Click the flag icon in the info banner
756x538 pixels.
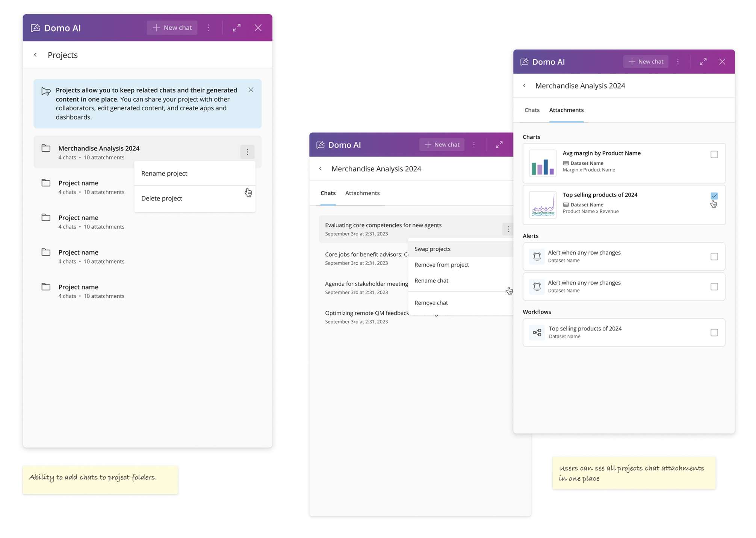46,91
